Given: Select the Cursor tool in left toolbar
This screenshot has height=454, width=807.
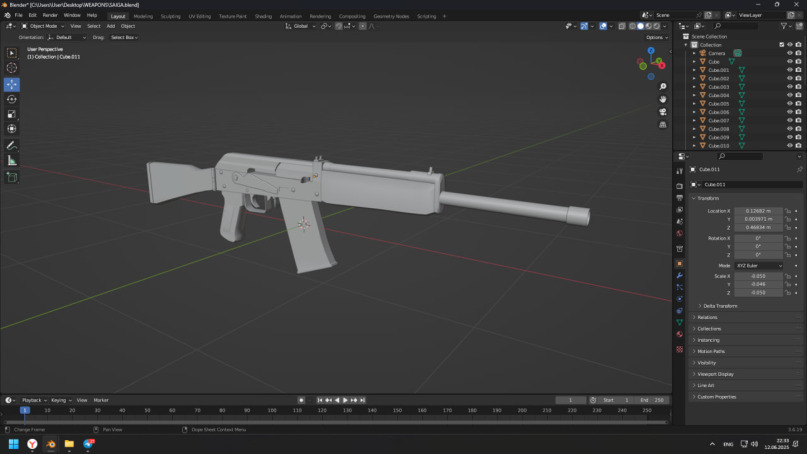Looking at the screenshot, I should pos(12,68).
